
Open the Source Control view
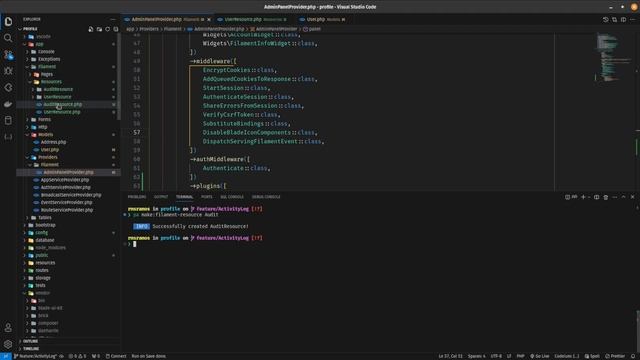(8, 55)
